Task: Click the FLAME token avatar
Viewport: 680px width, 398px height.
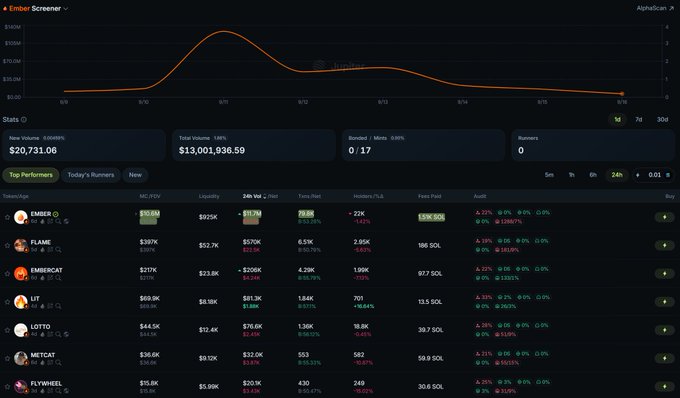Action: (20, 245)
